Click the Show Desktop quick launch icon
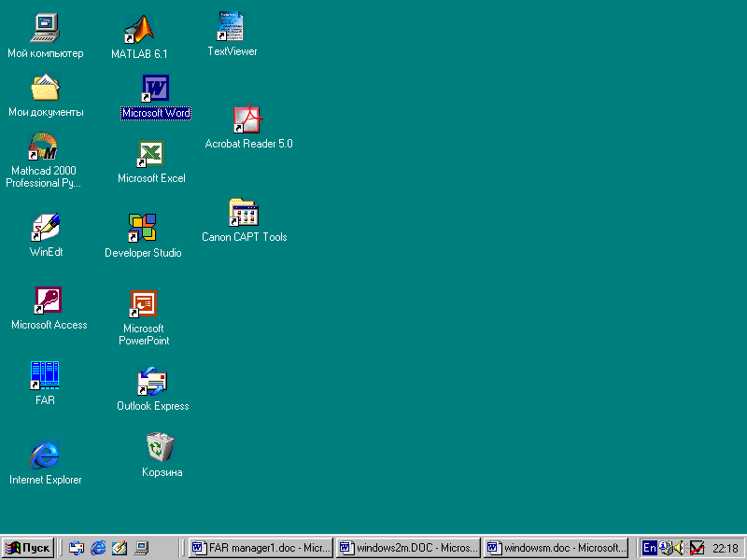This screenshot has width=747, height=560. point(142,548)
